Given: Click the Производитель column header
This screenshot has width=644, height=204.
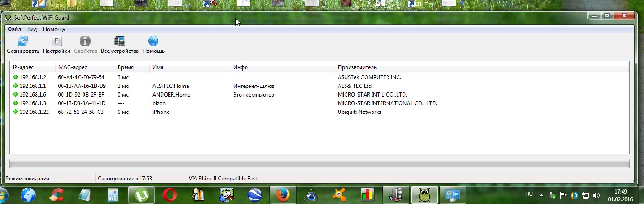Looking at the screenshot, I should 482,67.
